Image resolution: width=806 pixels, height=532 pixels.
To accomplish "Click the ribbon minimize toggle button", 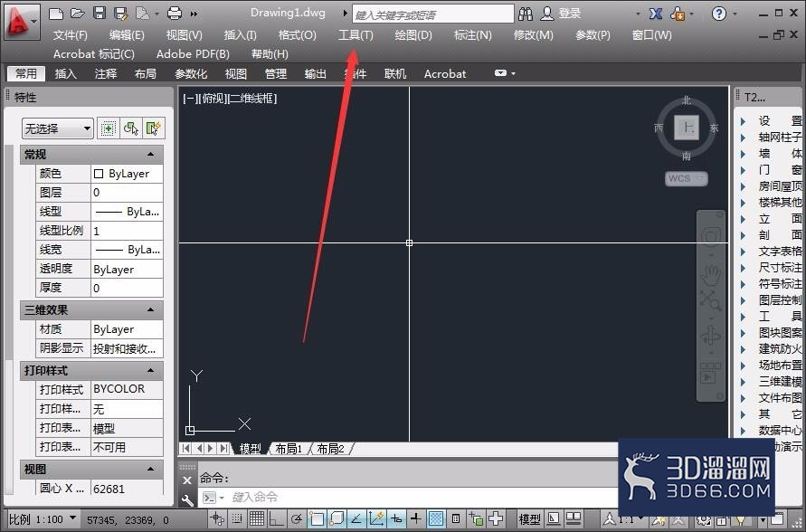I will pos(501,73).
